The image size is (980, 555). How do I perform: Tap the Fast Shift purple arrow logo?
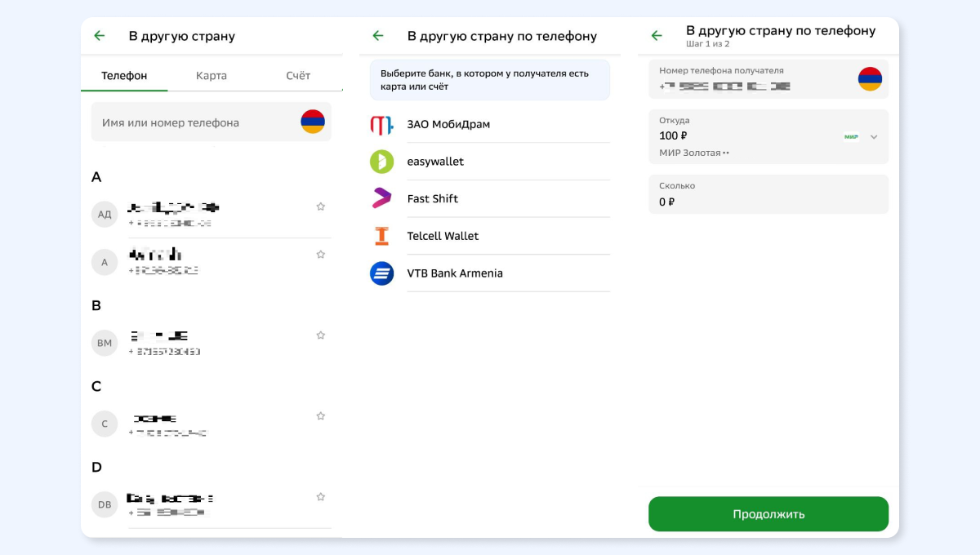coord(381,198)
